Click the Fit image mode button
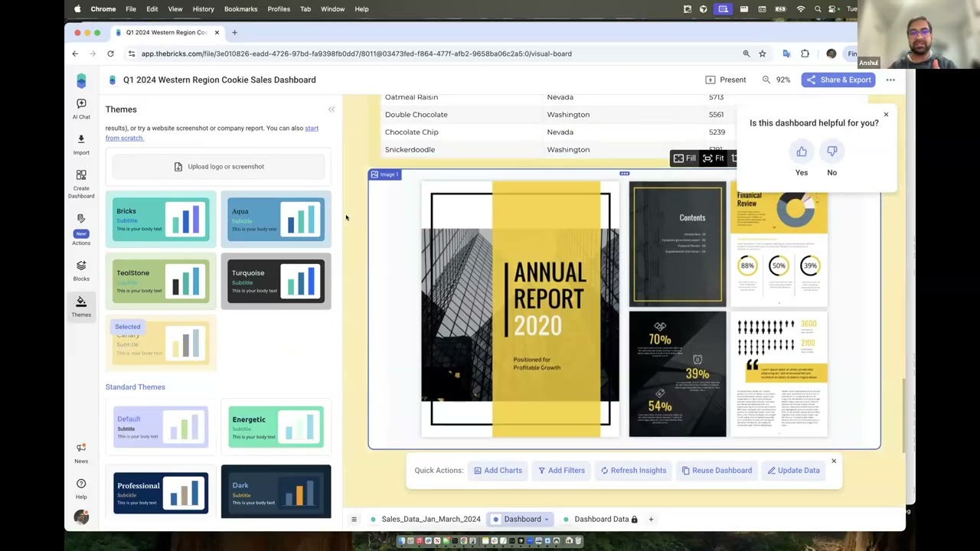Image resolution: width=980 pixels, height=551 pixels. pos(714,158)
